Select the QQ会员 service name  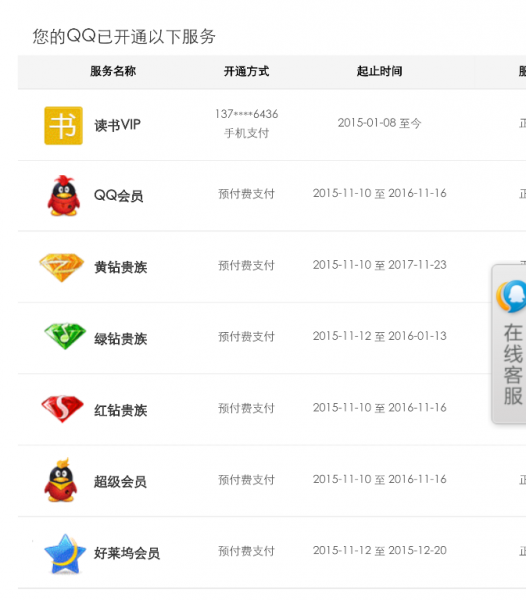[119, 196]
